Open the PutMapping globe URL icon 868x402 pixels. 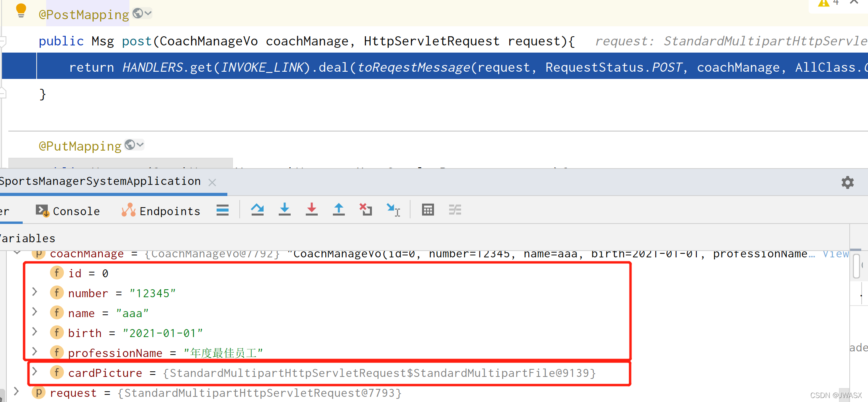coord(130,145)
